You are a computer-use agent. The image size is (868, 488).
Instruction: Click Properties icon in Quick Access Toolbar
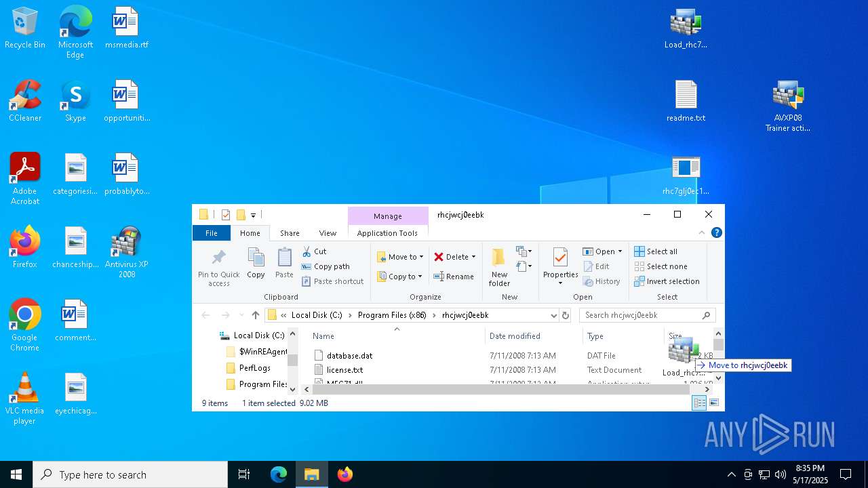coord(226,215)
